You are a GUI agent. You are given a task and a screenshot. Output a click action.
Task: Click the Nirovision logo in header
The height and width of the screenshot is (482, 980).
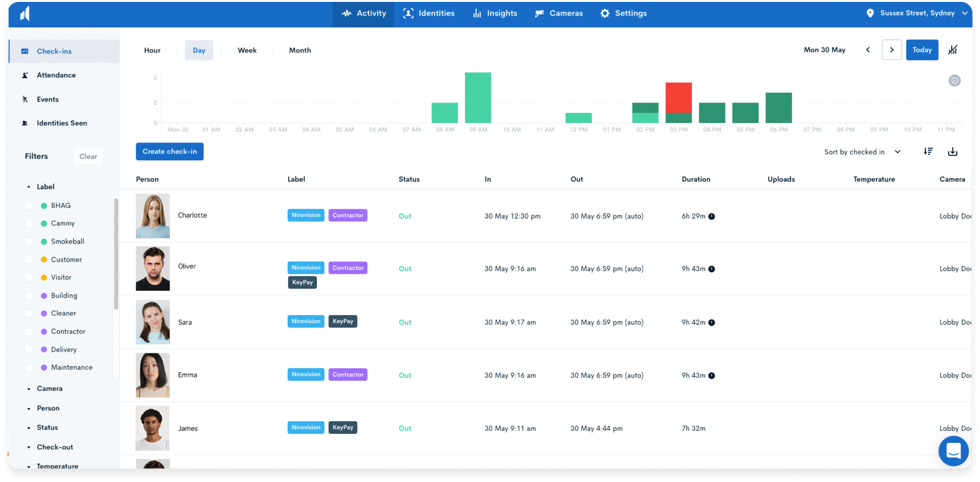click(25, 13)
